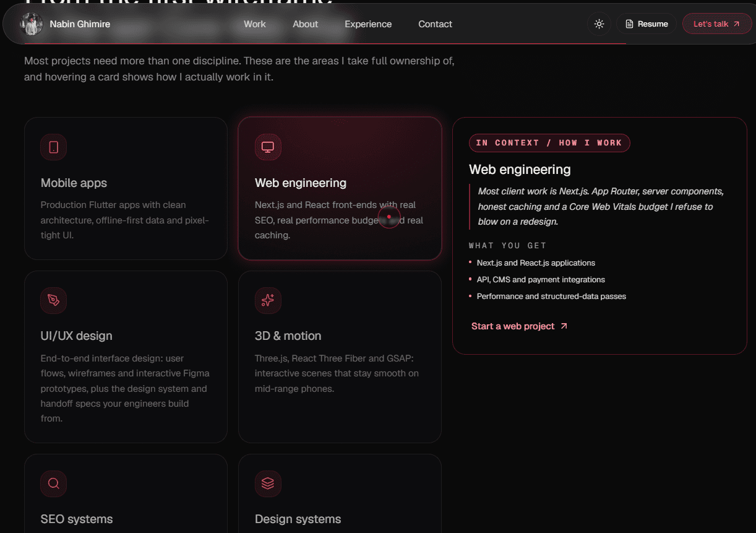Screen dimensions: 756x533
Task: Click the Design systems layers icon
Action: [x=268, y=483]
